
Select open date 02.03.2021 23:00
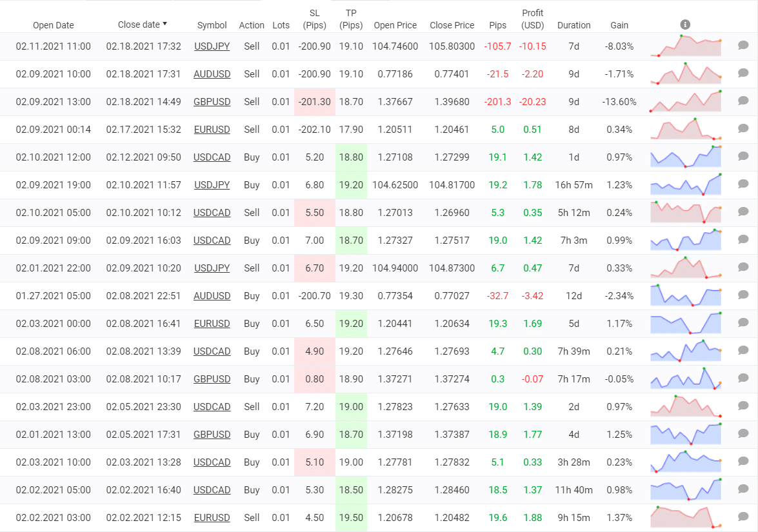pos(53,407)
